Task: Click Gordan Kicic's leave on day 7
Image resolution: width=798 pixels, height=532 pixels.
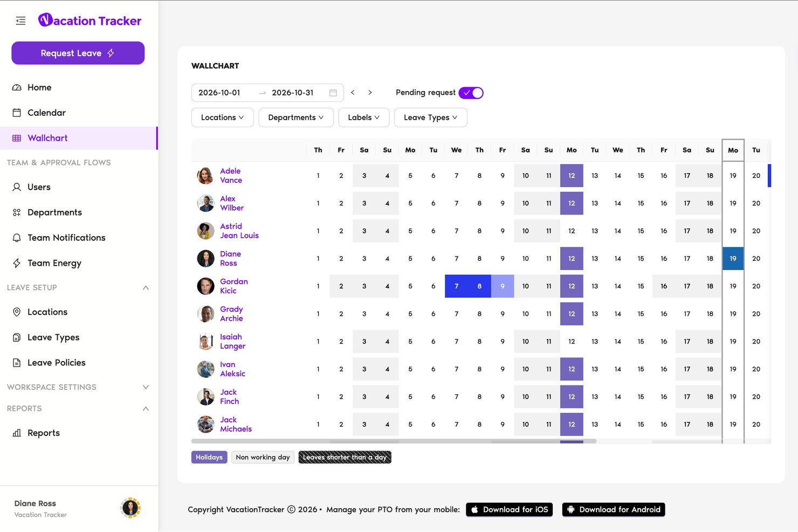Action: 456,286
